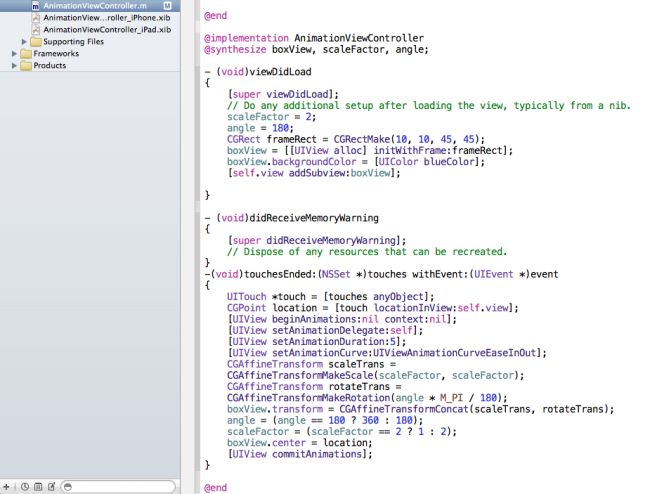Click the 'Dispose of any resources' comment
The height and width of the screenshot is (494, 650).
367,252
